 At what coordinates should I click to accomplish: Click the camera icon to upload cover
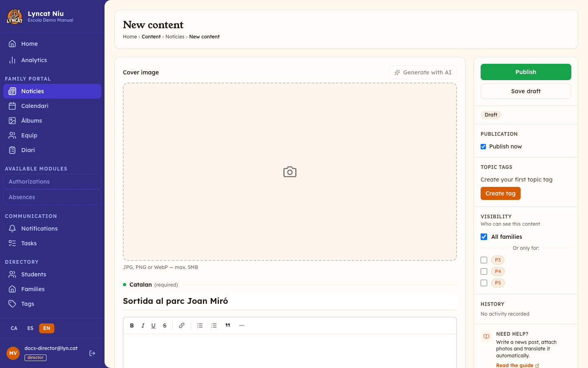[290, 172]
